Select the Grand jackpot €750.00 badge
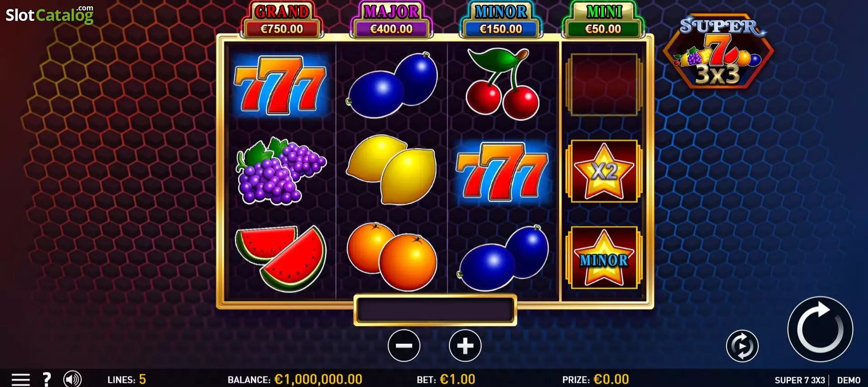The width and height of the screenshot is (868, 387). (282, 20)
